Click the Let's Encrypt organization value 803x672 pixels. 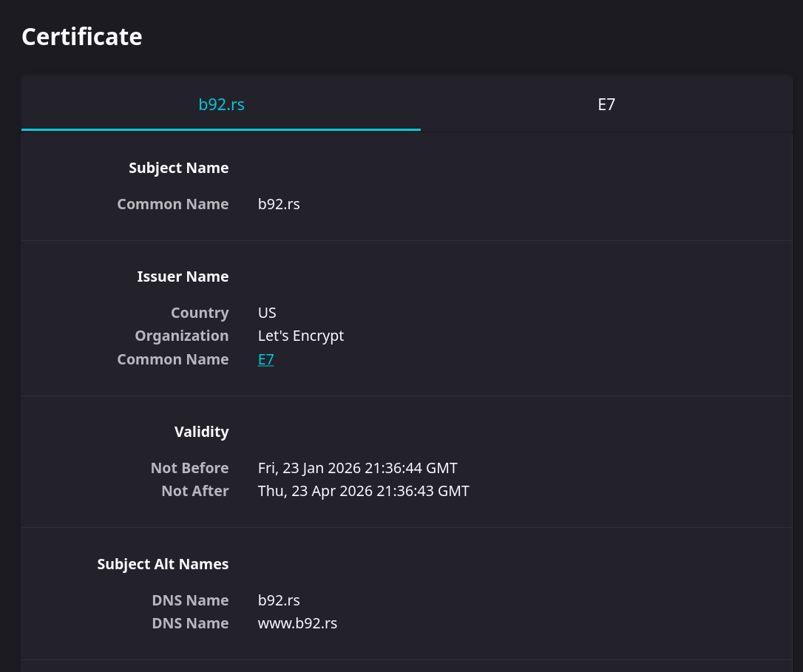point(301,336)
